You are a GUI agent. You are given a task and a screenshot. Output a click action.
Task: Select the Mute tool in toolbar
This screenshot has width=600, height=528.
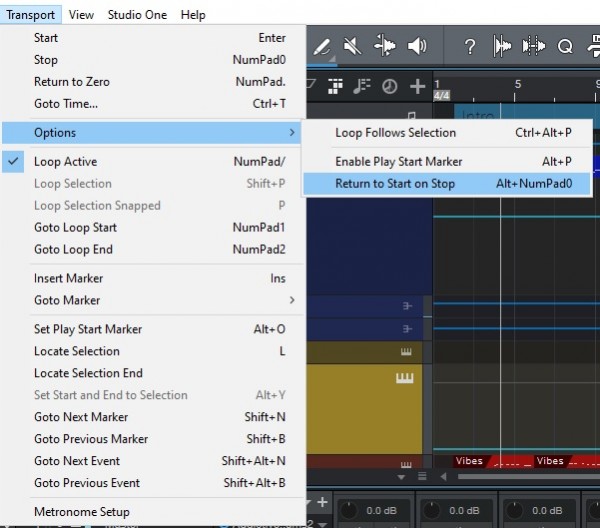pyautogui.click(x=352, y=46)
